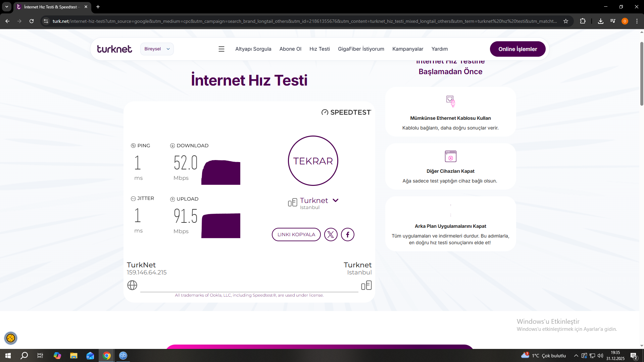644x362 pixels.
Task: Click the close devices window icon
Action: tap(450, 156)
